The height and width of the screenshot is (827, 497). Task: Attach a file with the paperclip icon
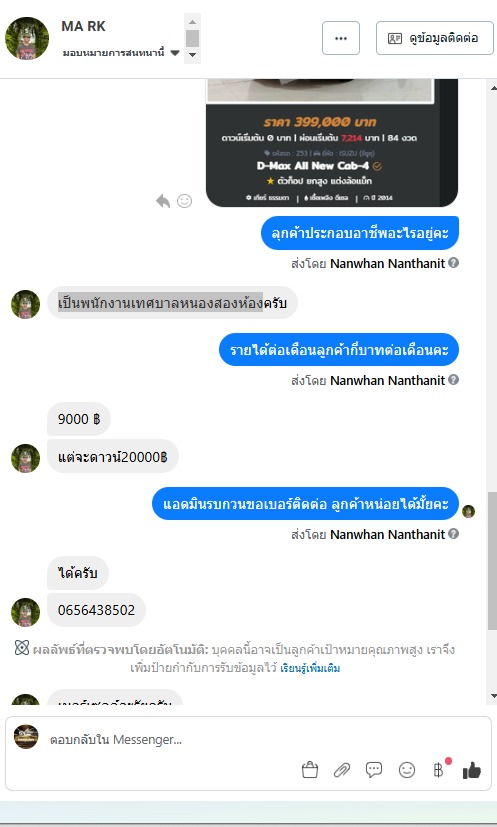pyautogui.click(x=342, y=771)
